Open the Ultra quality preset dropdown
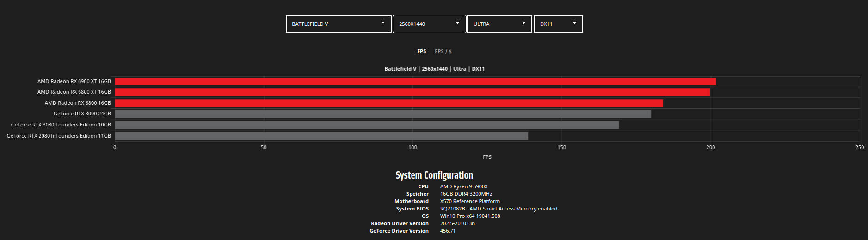The image size is (868, 240). (499, 24)
